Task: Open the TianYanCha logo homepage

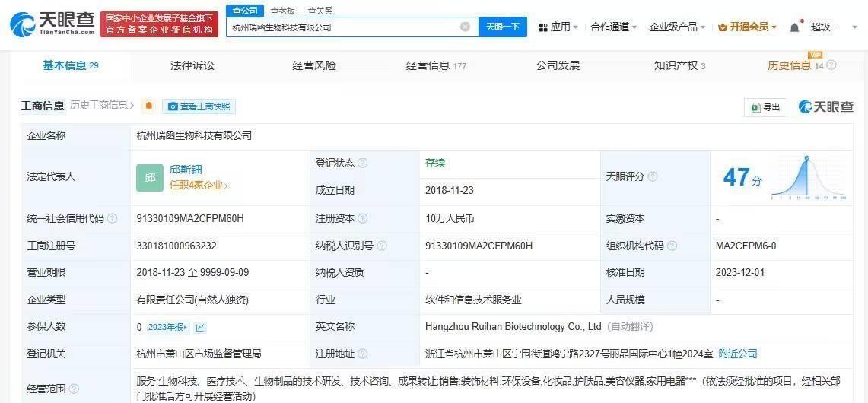Action: click(52, 24)
